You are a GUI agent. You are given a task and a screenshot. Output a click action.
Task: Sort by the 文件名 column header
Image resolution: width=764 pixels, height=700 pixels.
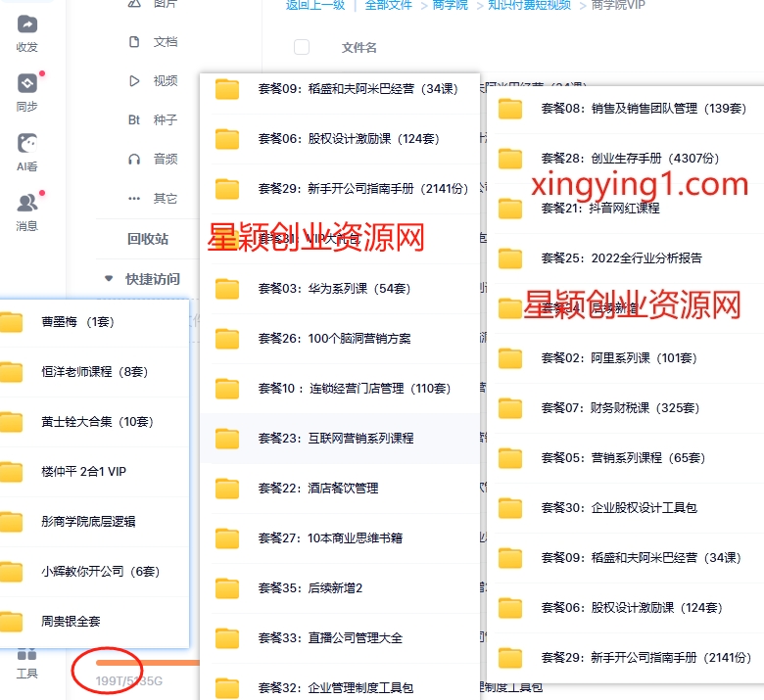(359, 47)
